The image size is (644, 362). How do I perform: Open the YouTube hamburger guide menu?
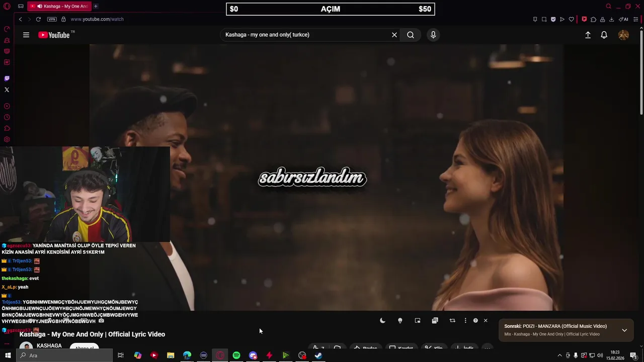26,35
